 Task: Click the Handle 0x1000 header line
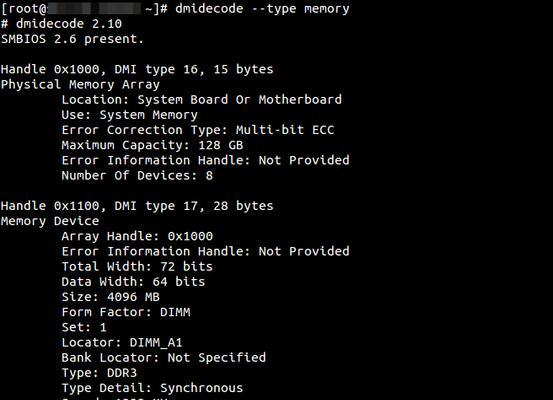coord(137,69)
